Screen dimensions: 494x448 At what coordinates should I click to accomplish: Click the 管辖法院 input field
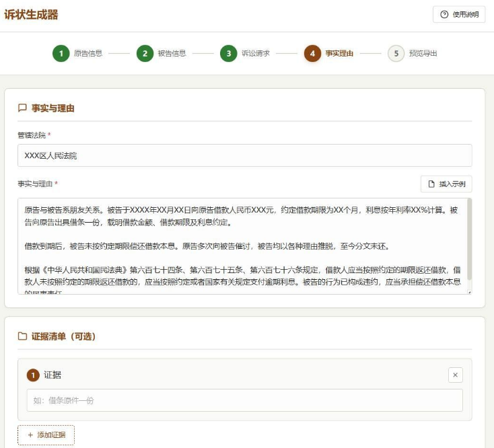point(244,155)
